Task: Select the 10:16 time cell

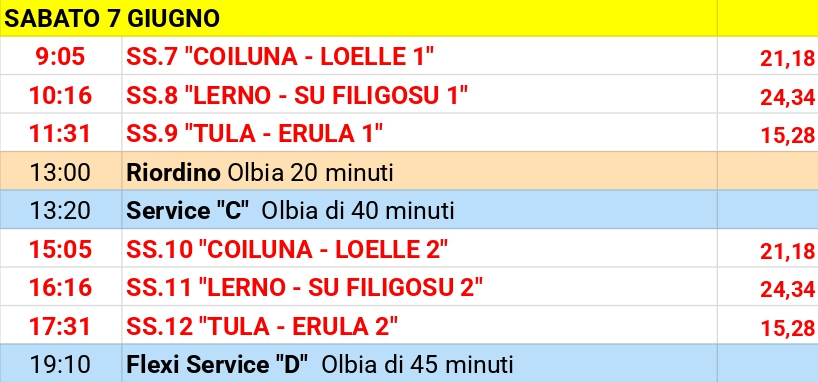Action: click(61, 95)
